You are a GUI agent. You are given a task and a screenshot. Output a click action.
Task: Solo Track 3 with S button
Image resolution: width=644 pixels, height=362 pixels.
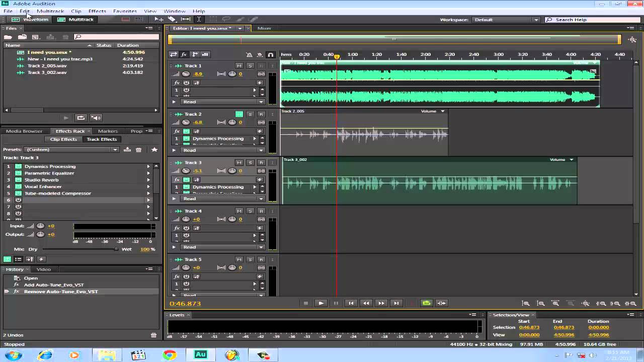(250, 162)
